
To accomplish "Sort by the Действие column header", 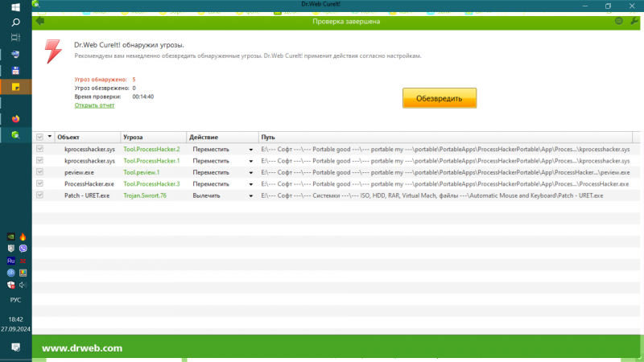I will [x=222, y=137].
